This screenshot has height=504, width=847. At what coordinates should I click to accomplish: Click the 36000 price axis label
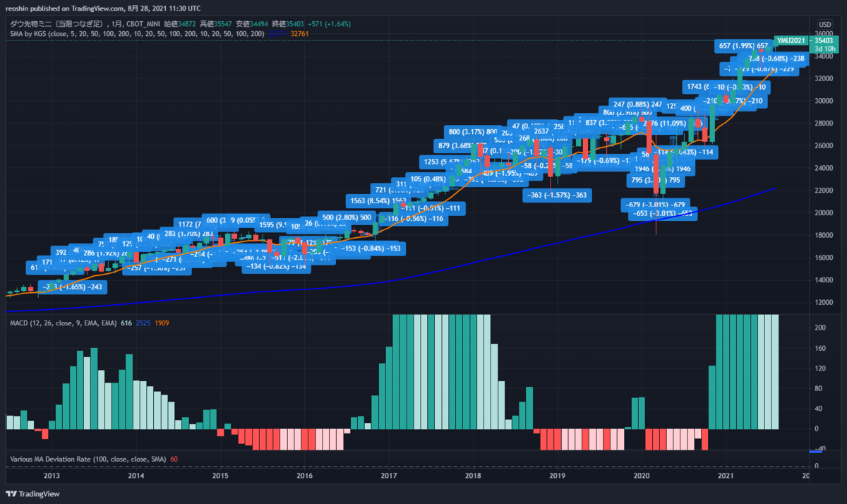(x=824, y=33)
